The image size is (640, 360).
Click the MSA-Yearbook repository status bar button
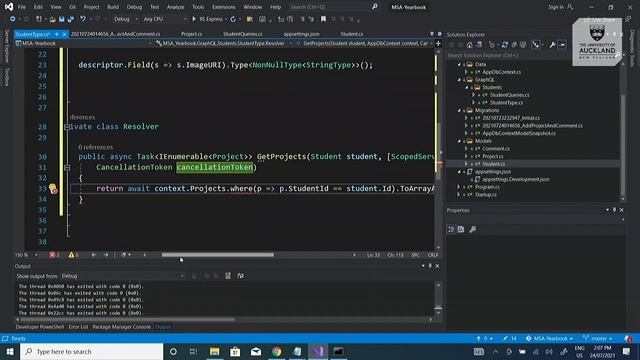coord(549,338)
